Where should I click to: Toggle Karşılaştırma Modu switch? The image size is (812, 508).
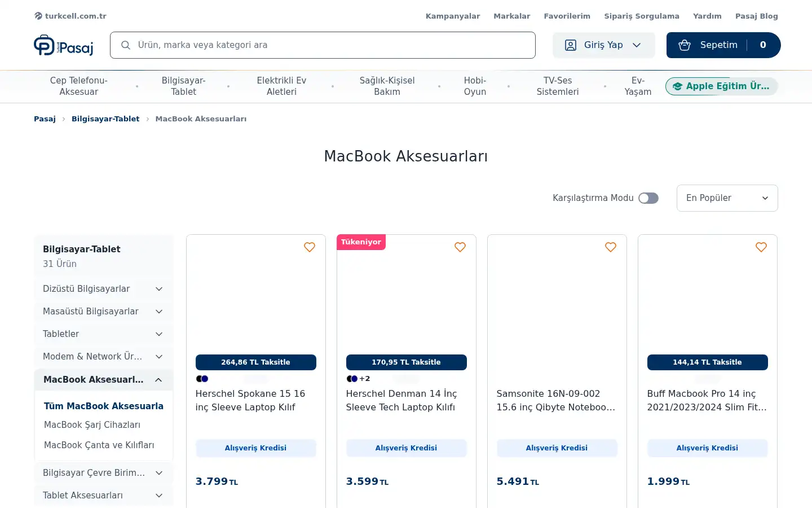[x=648, y=198]
